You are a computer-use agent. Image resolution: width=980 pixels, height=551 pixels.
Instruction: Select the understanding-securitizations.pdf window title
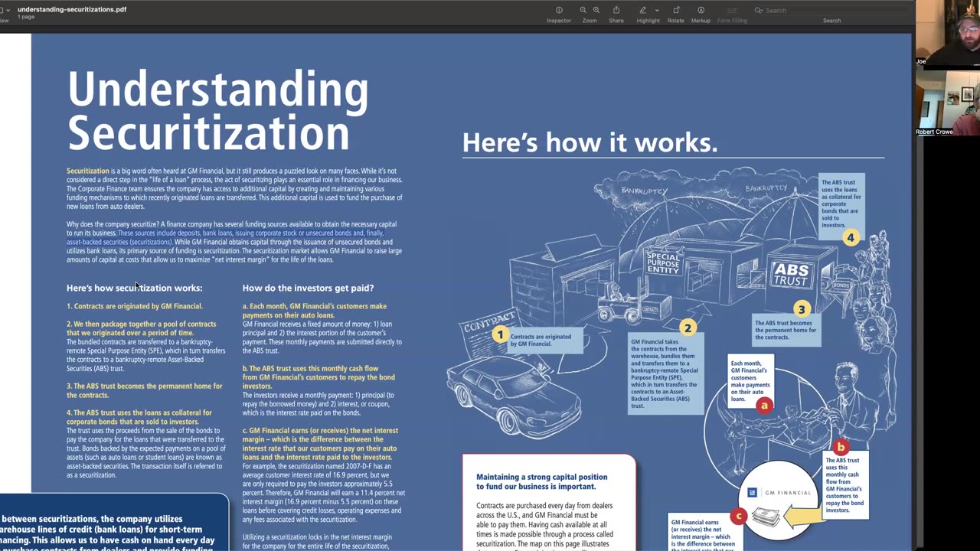coord(72,9)
